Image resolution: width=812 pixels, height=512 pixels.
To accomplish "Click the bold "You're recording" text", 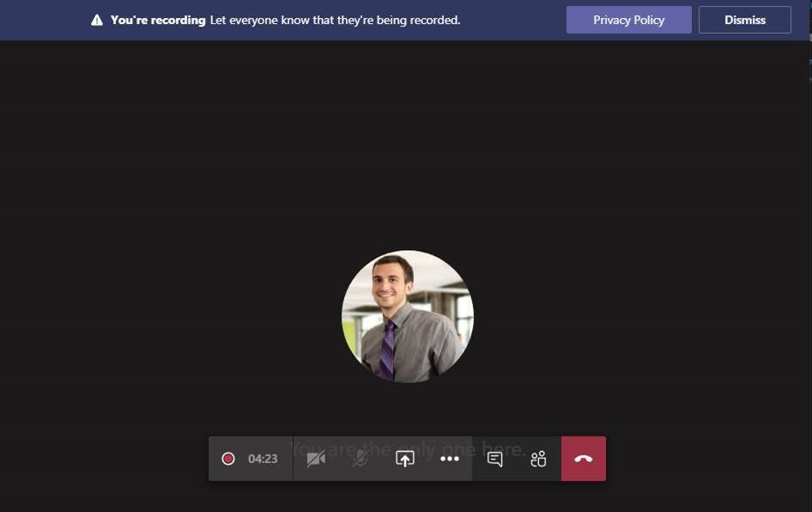I will click(x=158, y=20).
